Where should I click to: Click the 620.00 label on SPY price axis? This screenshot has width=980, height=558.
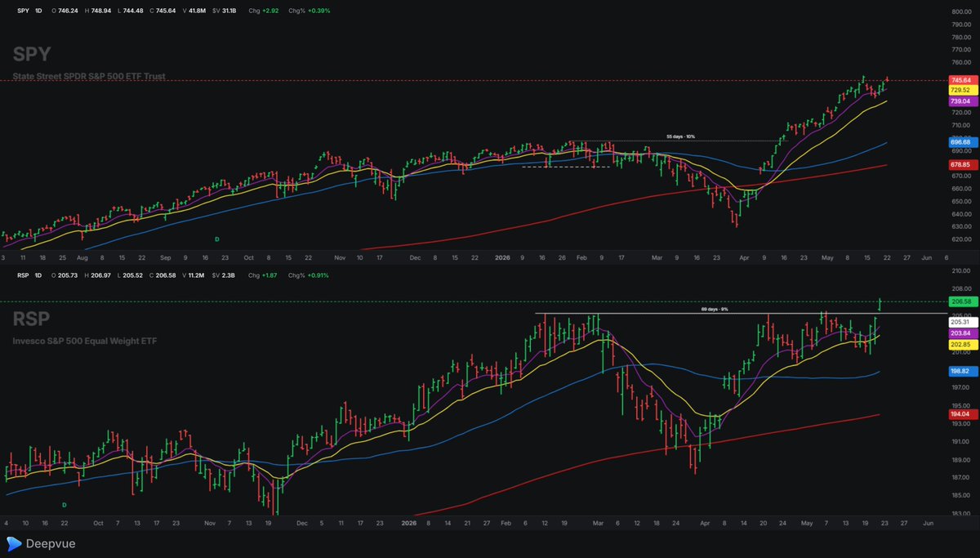(960, 239)
